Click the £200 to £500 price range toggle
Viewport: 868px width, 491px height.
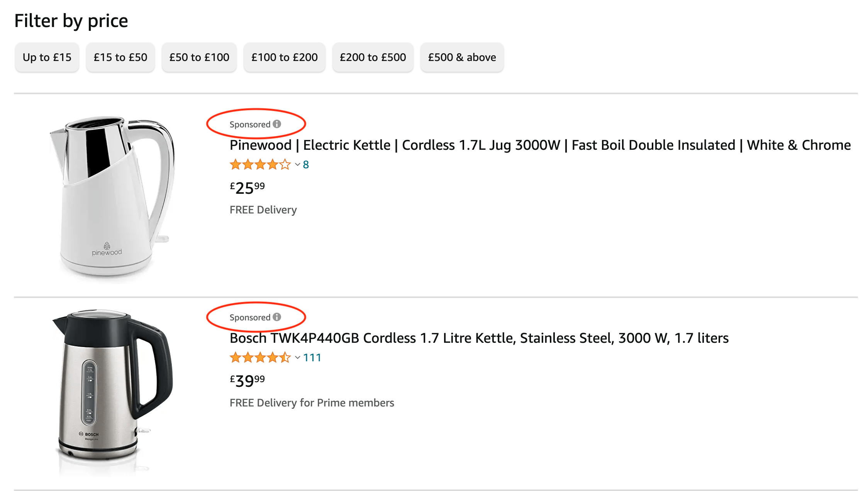click(372, 57)
